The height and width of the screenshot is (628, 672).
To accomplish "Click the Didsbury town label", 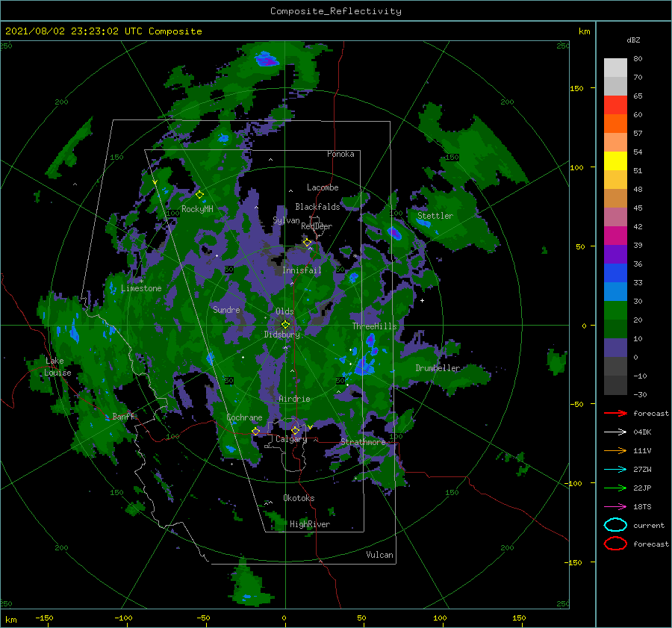I will [282, 335].
